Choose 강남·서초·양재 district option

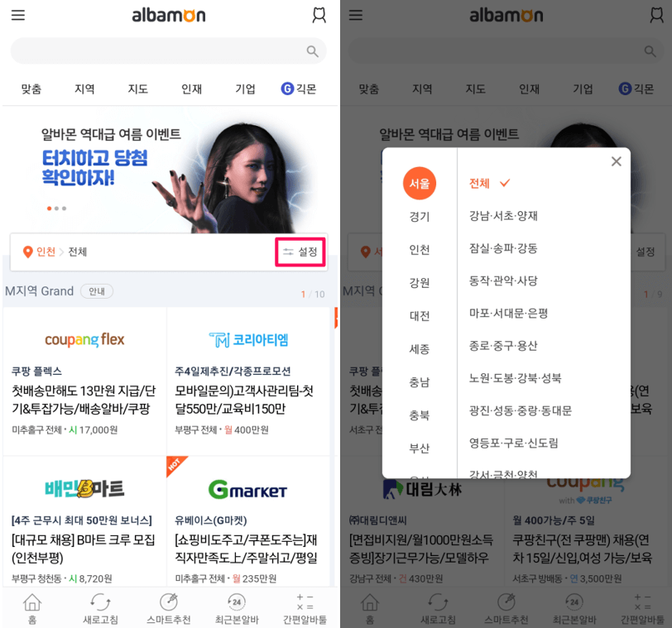[x=503, y=215]
